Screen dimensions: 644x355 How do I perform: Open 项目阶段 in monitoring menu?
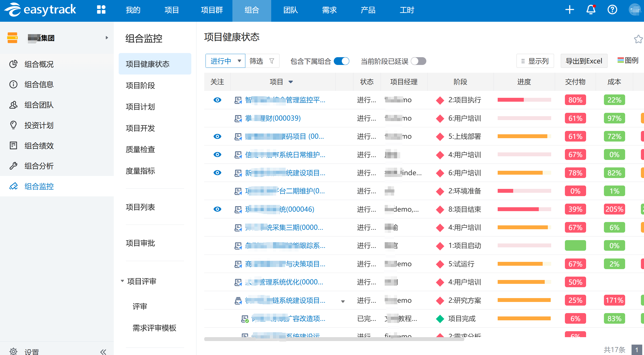click(140, 85)
